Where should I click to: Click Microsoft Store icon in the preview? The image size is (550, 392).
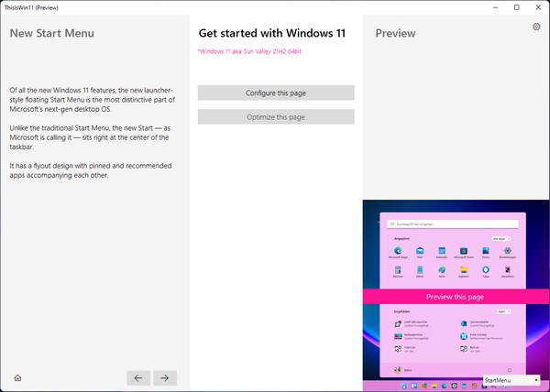pyautogui.click(x=464, y=251)
